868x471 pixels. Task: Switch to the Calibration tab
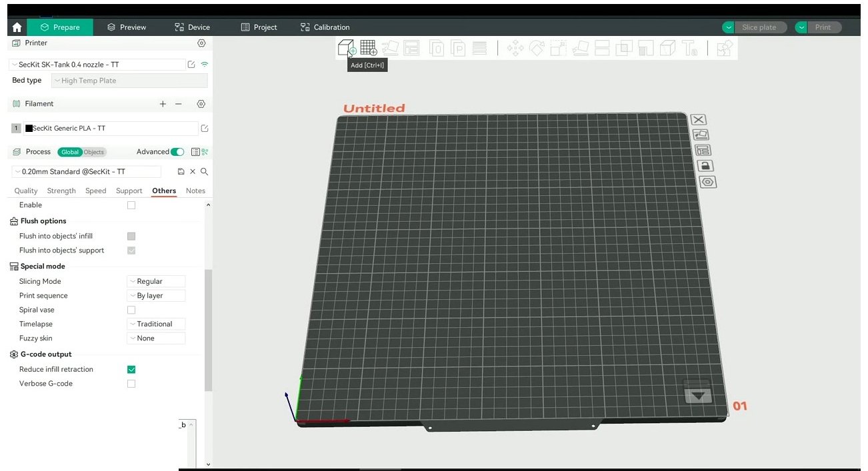pyautogui.click(x=325, y=27)
